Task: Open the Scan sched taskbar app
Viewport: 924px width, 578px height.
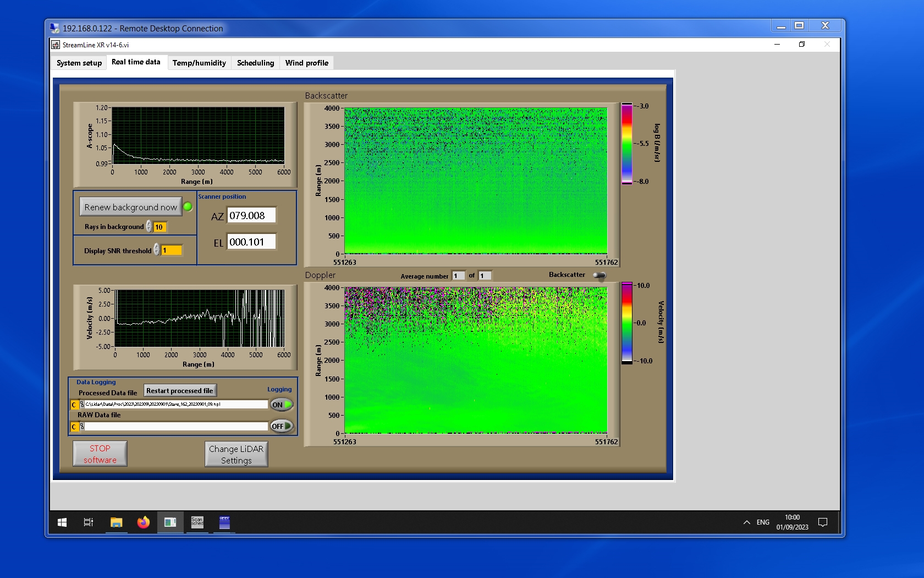Action: click(x=197, y=522)
